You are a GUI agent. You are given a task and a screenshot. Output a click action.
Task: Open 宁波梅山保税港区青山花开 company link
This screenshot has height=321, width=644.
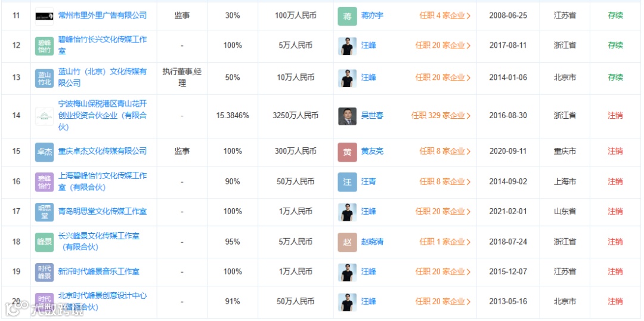coord(103,104)
